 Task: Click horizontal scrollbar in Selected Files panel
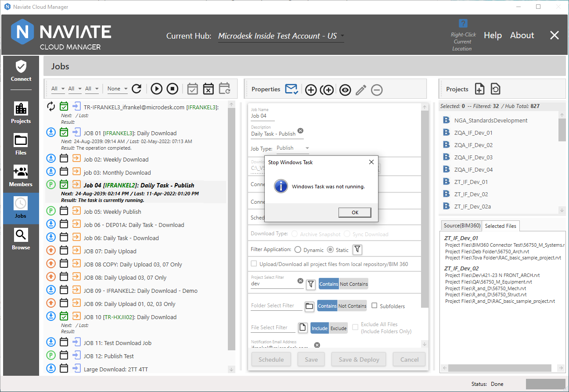[500, 368]
